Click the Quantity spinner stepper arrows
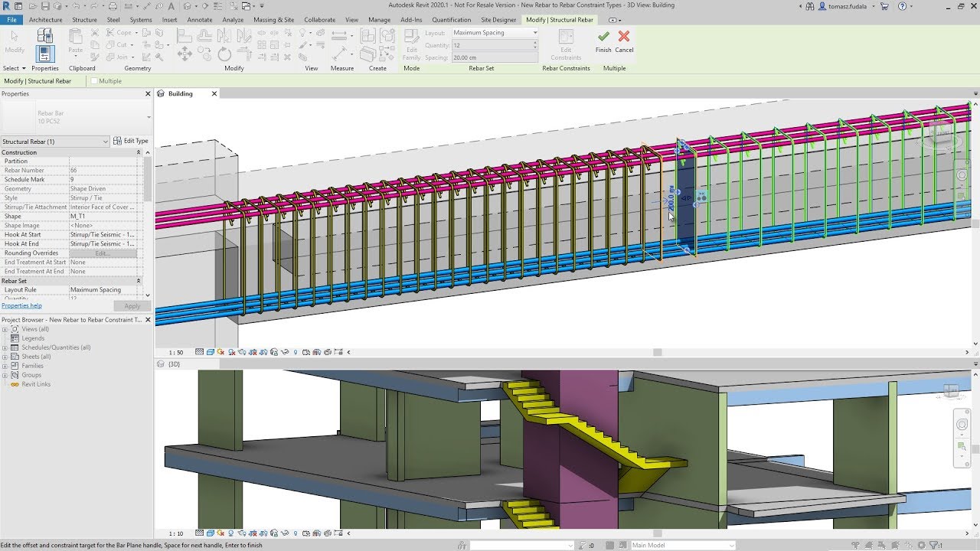The height and width of the screenshot is (551, 980). 535,44
